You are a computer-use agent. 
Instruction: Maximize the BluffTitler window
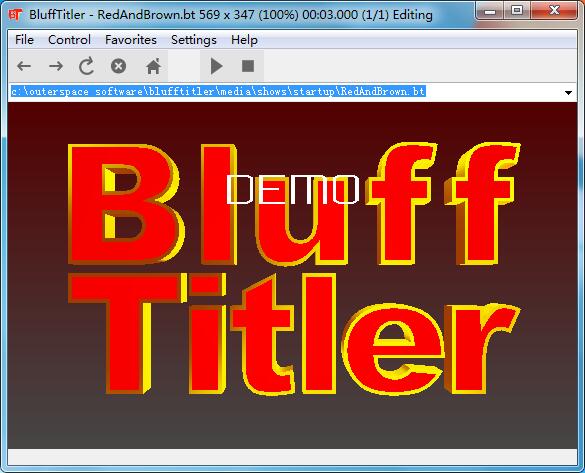tap(517, 11)
